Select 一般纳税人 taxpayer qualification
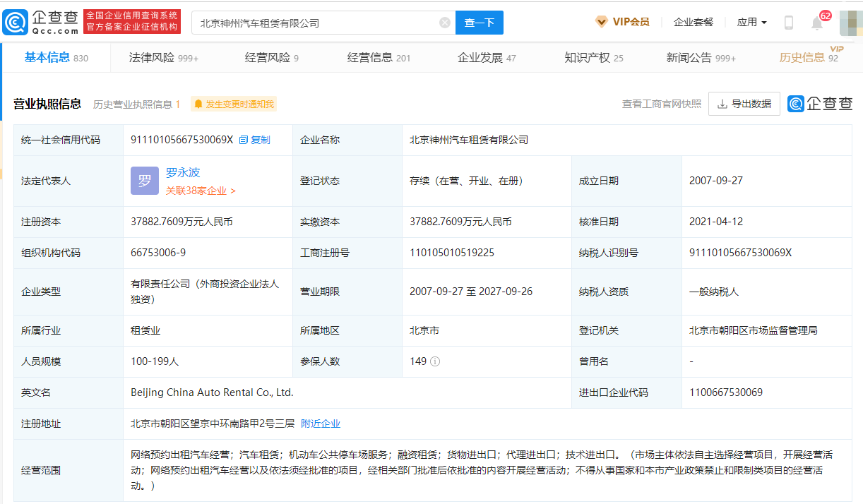863x504 pixels. coord(714,292)
